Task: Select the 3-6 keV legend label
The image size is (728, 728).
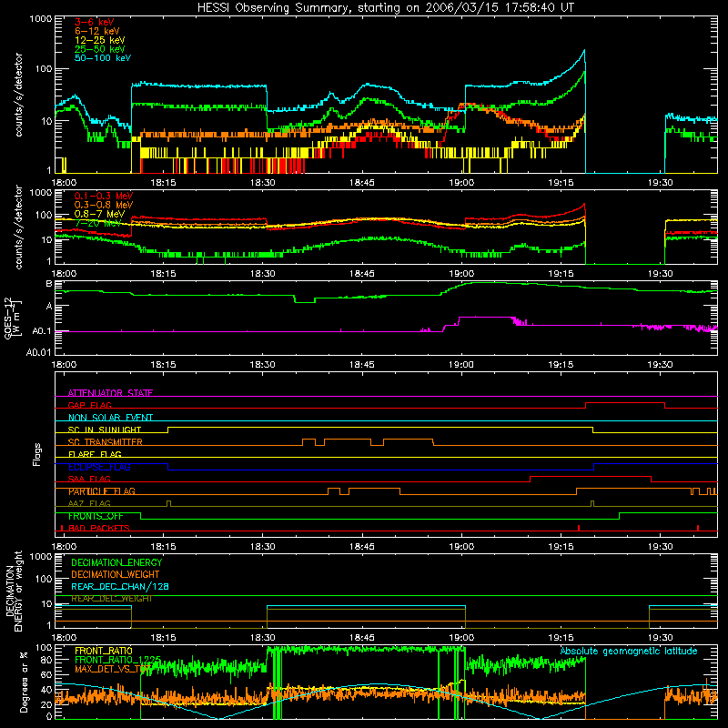Action: (x=95, y=22)
